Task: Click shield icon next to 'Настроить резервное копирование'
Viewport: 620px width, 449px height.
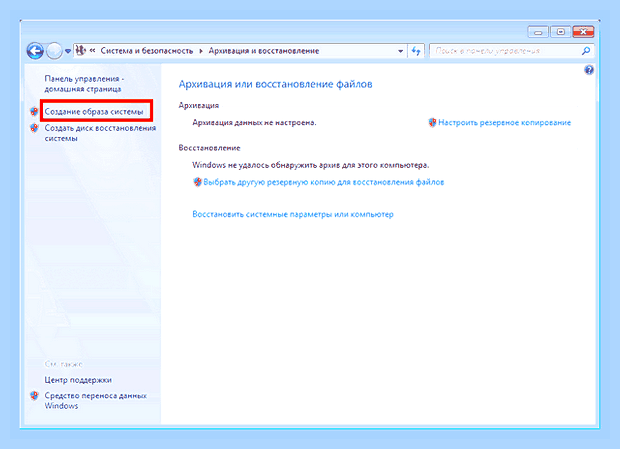Action: (x=432, y=123)
